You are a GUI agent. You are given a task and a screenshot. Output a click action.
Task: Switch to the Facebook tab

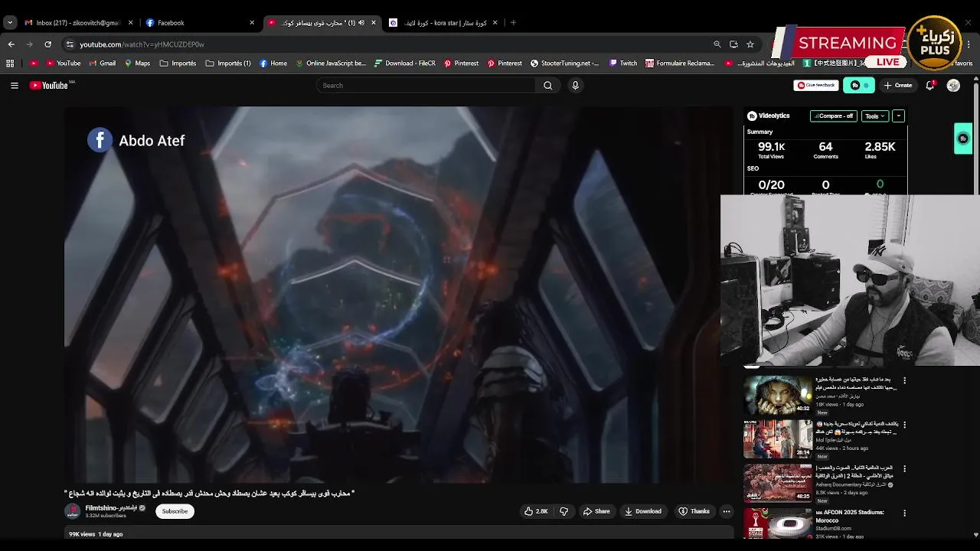coord(197,23)
